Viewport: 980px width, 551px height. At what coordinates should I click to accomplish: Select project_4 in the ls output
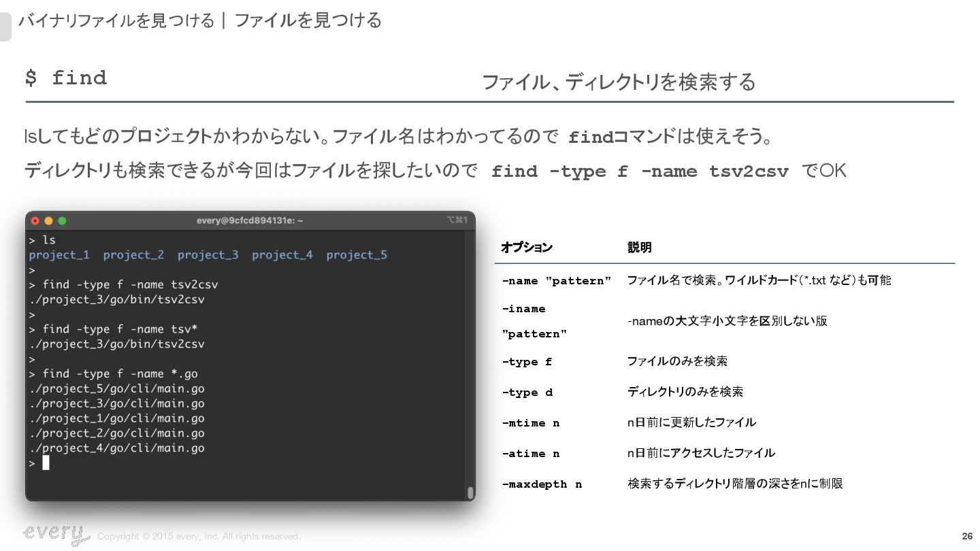point(282,255)
